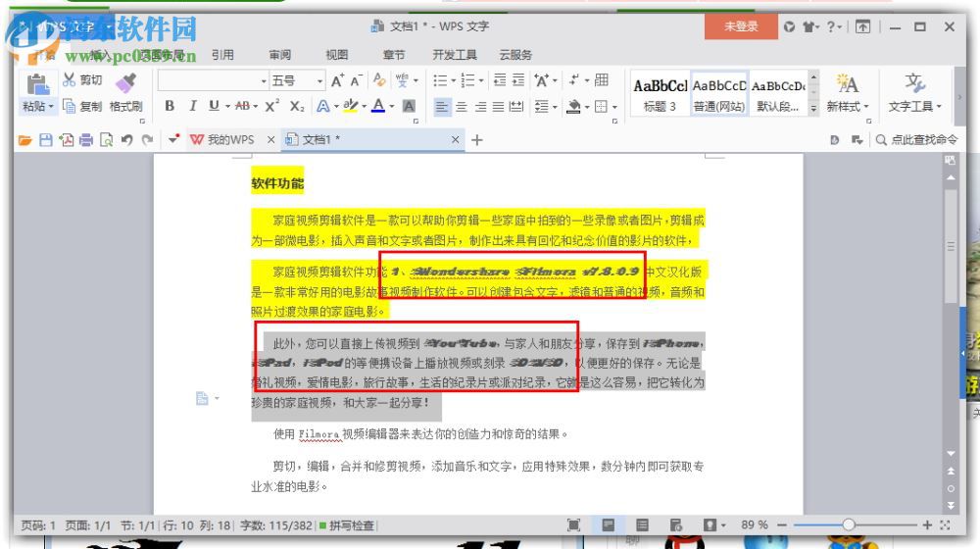The image size is (980, 549).
Task: Toggle Underline formatting
Action: coord(214,106)
